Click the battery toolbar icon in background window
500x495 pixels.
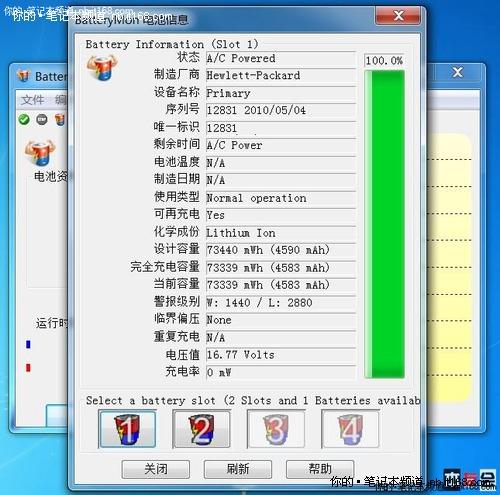60,119
